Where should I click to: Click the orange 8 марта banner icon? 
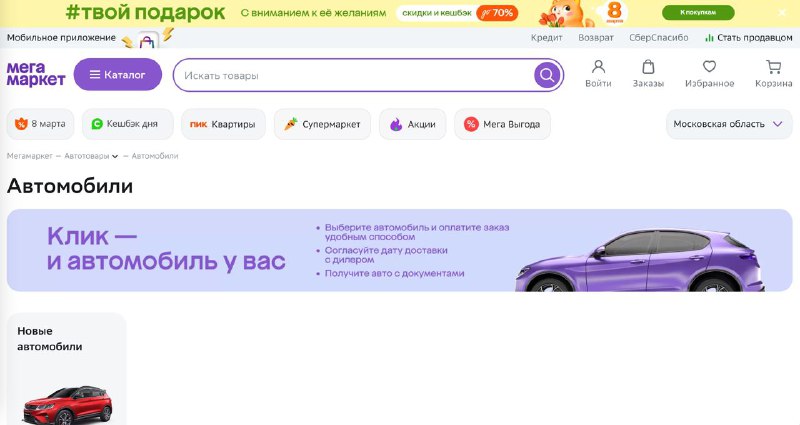pos(614,12)
